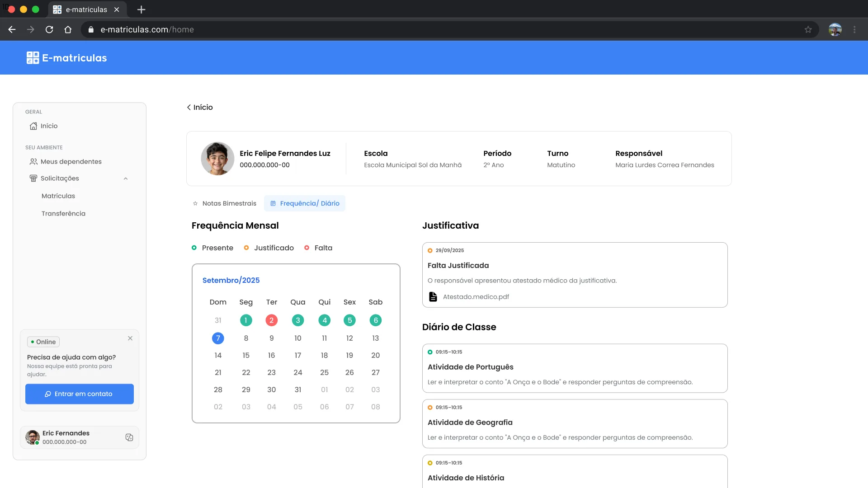Click the PDF document file icon
Image resolution: width=868 pixels, height=488 pixels.
point(433,297)
